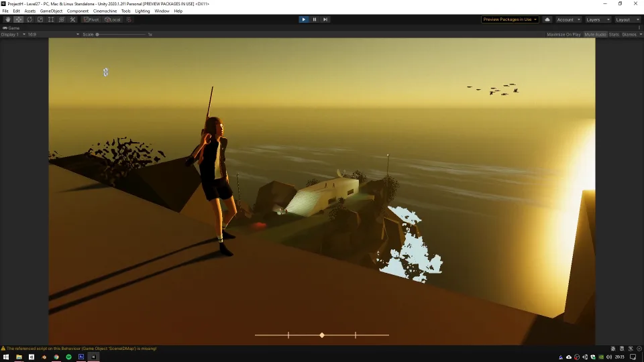Toggle Mute Audio in Game view
Image resolution: width=644 pixels, height=362 pixels.
[x=595, y=34]
